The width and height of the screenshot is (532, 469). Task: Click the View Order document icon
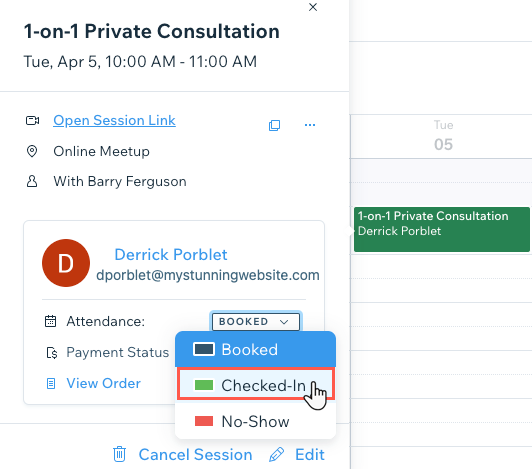[x=51, y=383]
